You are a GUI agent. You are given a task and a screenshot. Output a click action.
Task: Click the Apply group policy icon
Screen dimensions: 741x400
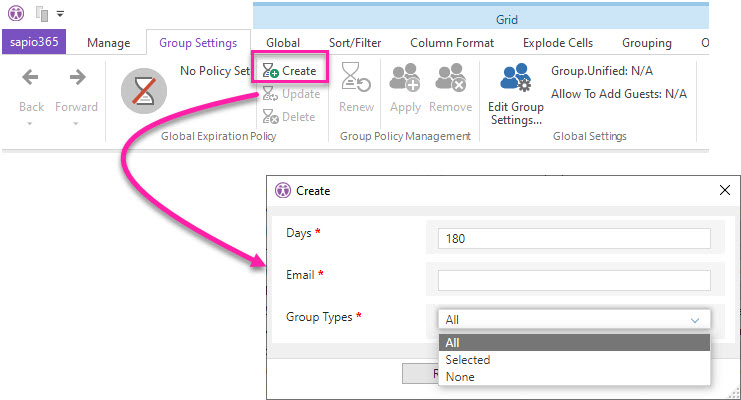(405, 78)
